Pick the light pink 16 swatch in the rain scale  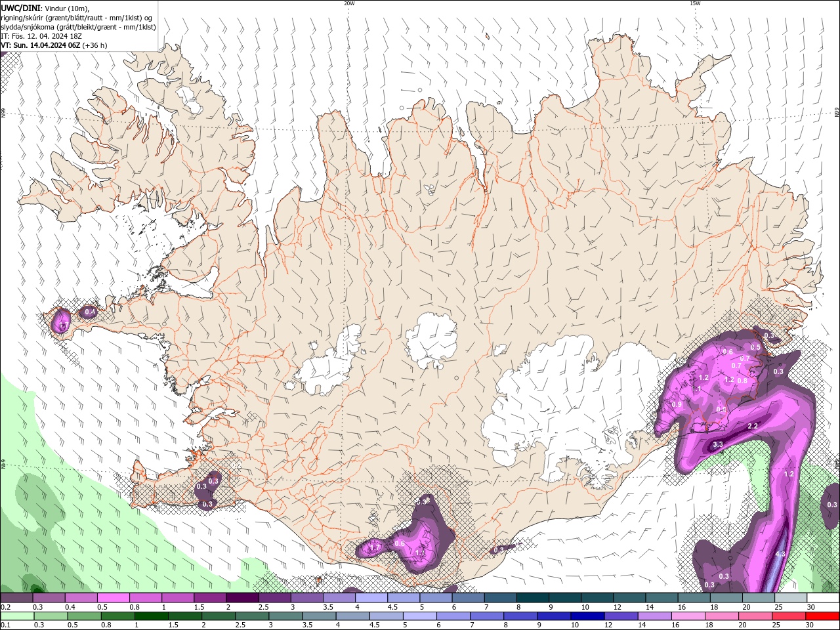coord(689,616)
